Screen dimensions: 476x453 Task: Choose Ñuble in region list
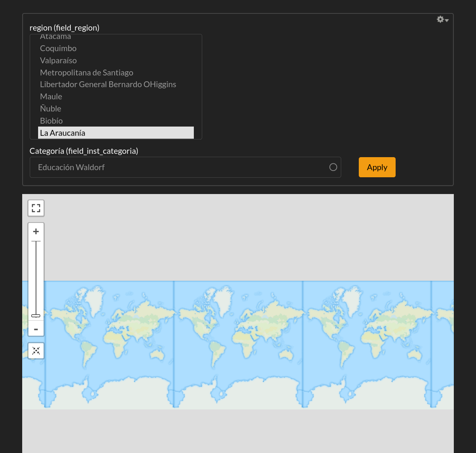pos(51,109)
